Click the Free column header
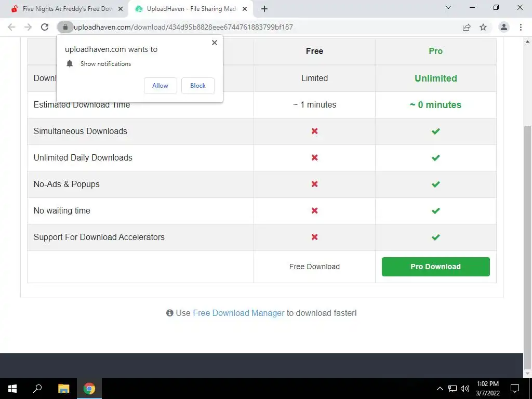 (314, 51)
